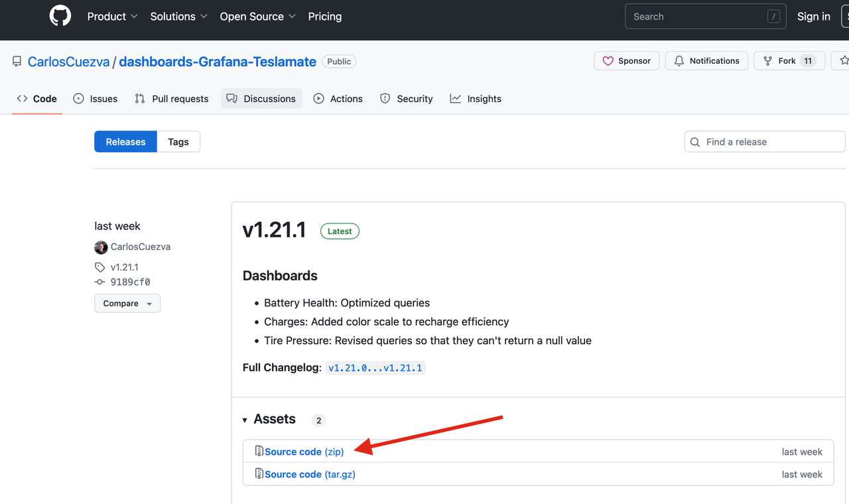This screenshot has width=849, height=504.
Task: Click the tar.gz file icon
Action: tap(259, 473)
